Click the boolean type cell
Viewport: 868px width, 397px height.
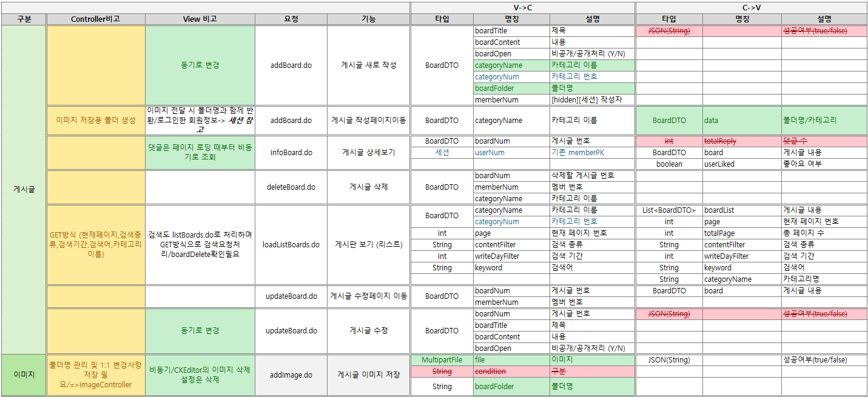click(669, 164)
